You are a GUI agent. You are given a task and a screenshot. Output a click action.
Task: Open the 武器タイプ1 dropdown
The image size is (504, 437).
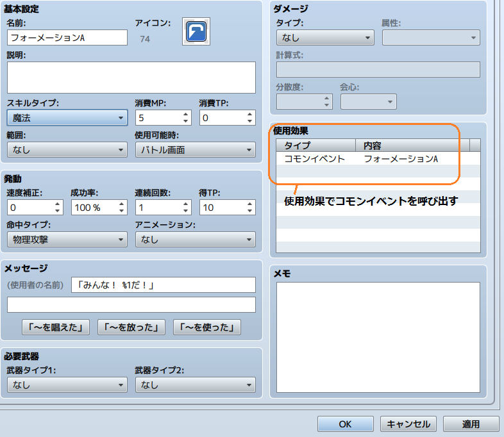click(67, 384)
